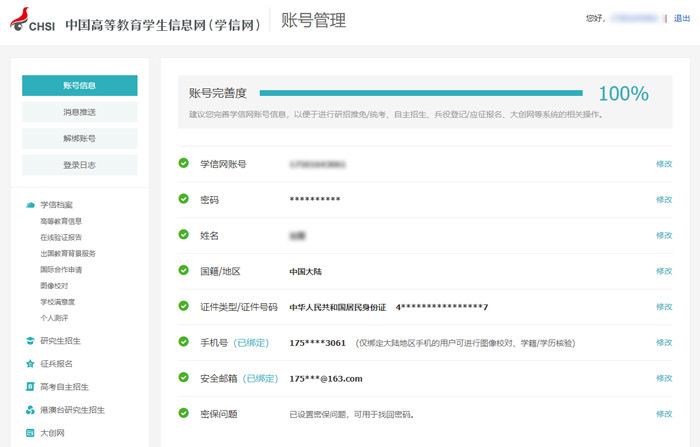Click 修改 for 密码
The width and height of the screenshot is (700, 447).
(x=664, y=200)
